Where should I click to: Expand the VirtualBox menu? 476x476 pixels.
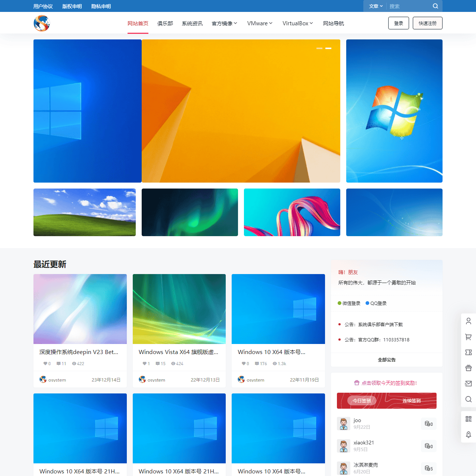[297, 23]
